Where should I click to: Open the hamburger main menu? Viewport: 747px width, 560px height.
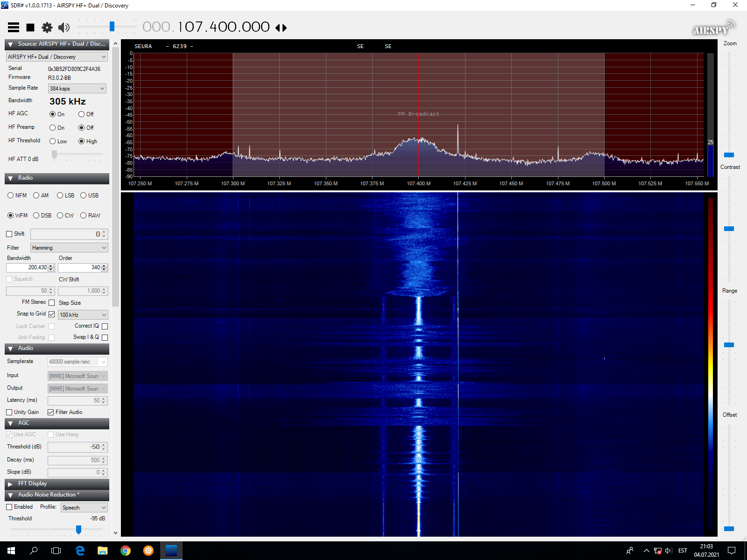14,28
